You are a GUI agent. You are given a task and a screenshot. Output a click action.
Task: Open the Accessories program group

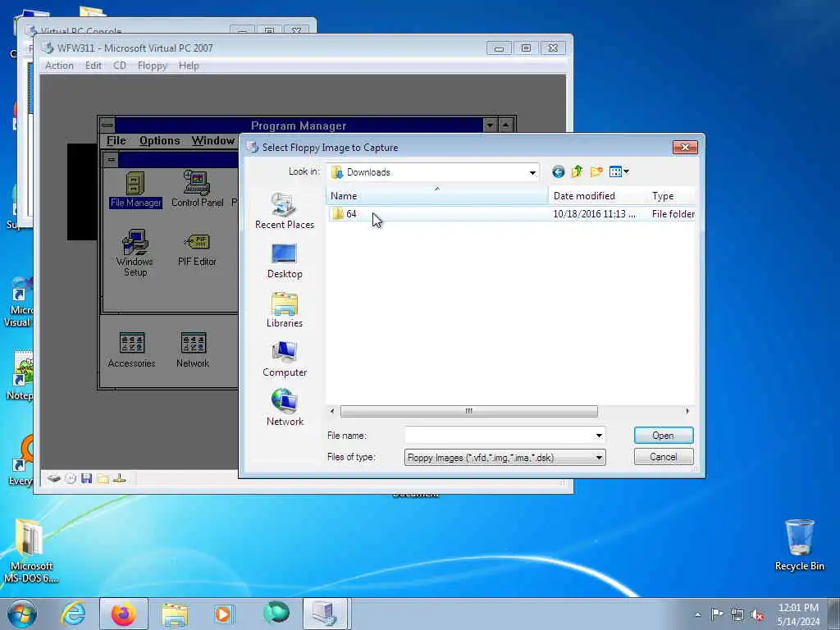[x=131, y=349]
